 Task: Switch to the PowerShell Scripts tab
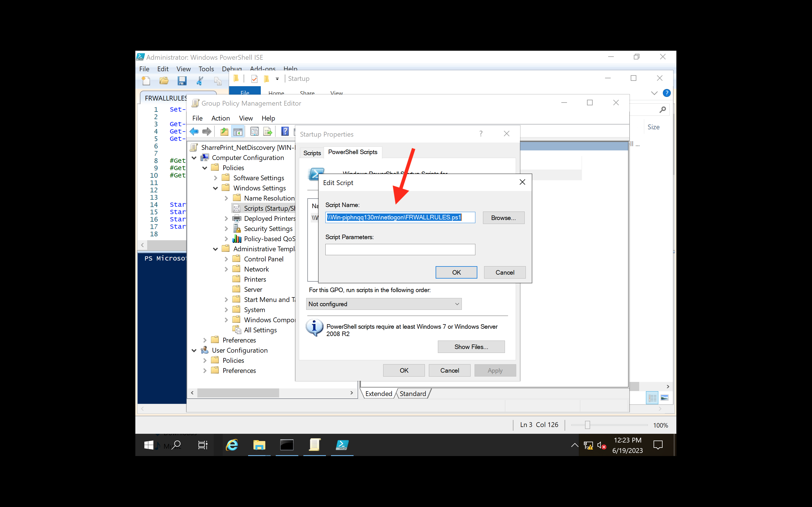click(353, 152)
